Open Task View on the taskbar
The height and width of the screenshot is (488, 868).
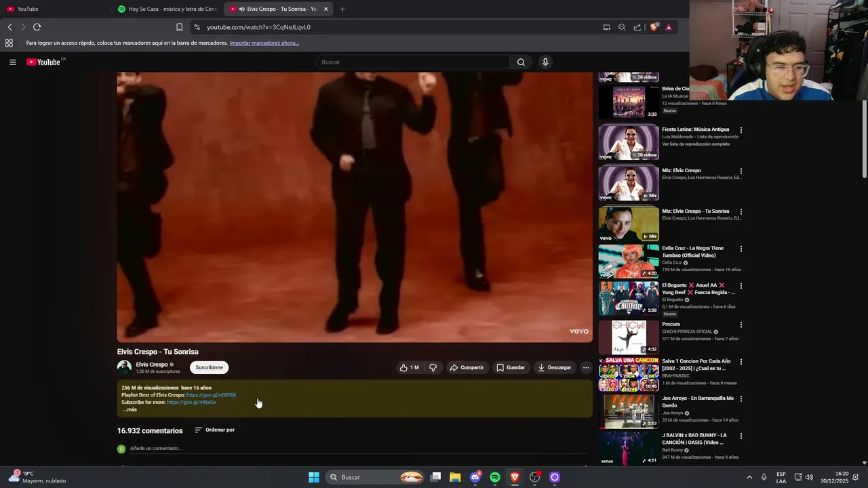tap(436, 477)
